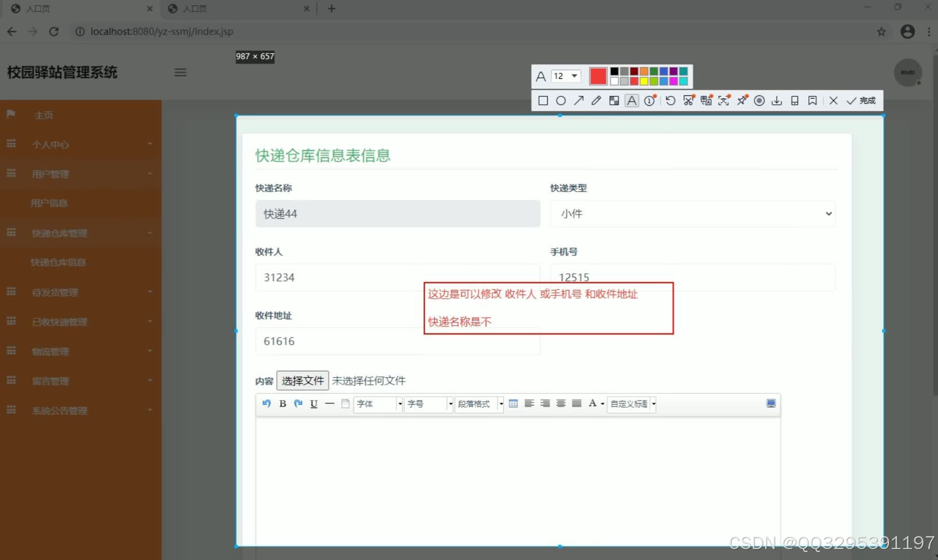Screen dimensions: 938x560
Task: Pick the yellow color swatch
Action: 644,81
